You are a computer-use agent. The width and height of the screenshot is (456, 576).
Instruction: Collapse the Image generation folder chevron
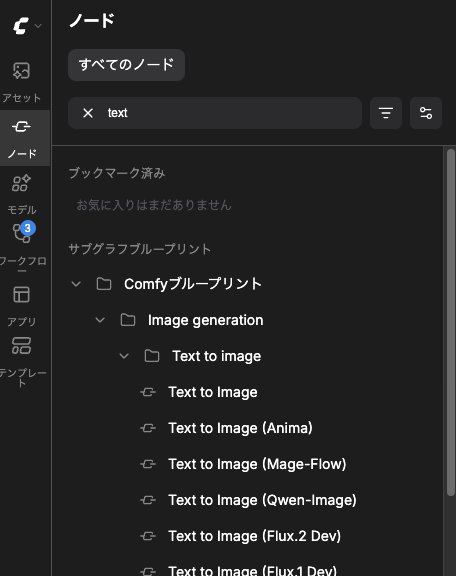[x=100, y=320]
